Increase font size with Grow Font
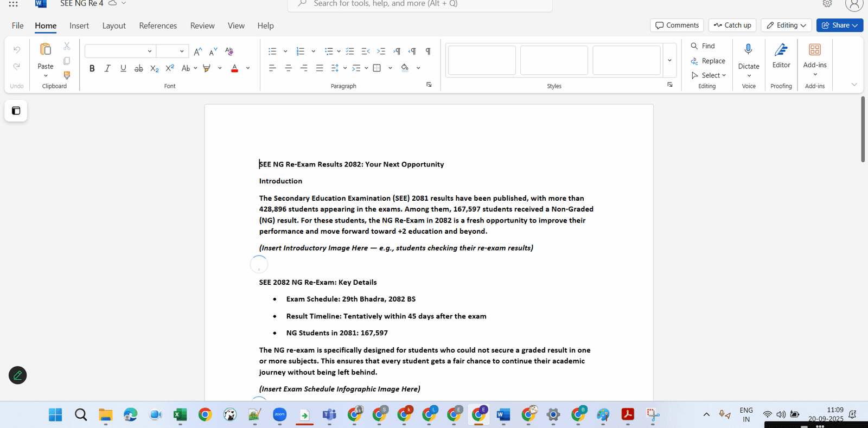 (x=198, y=51)
